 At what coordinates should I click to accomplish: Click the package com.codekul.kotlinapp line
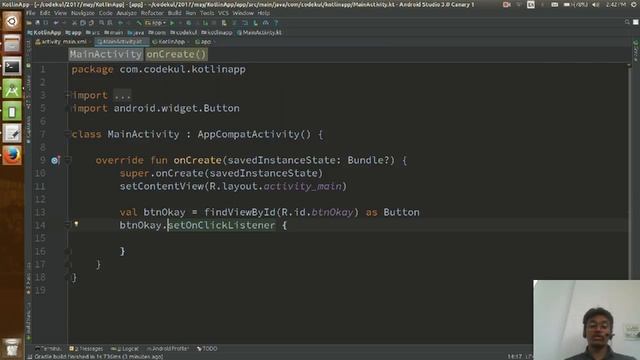159,69
